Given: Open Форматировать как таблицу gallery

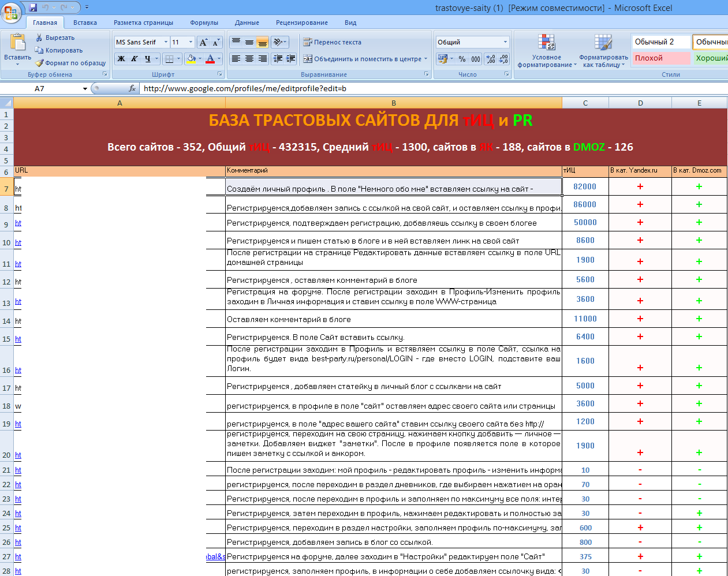Looking at the screenshot, I should 603,51.
